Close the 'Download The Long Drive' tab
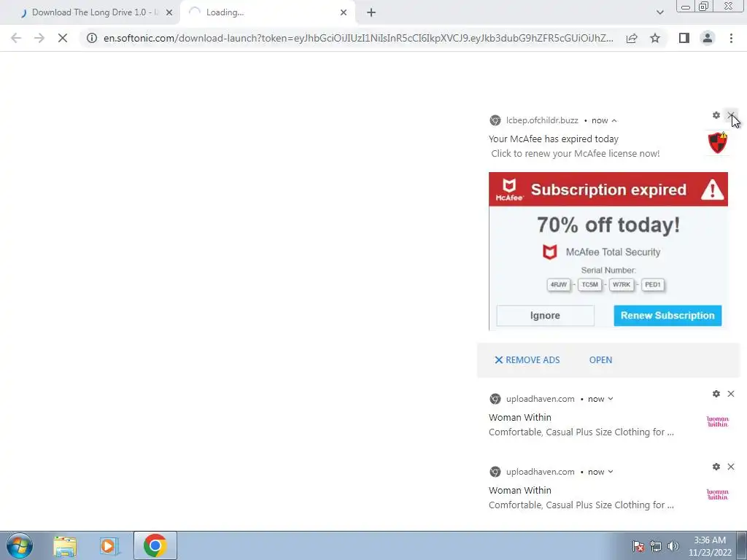Image resolution: width=747 pixels, height=560 pixels. pos(169,13)
